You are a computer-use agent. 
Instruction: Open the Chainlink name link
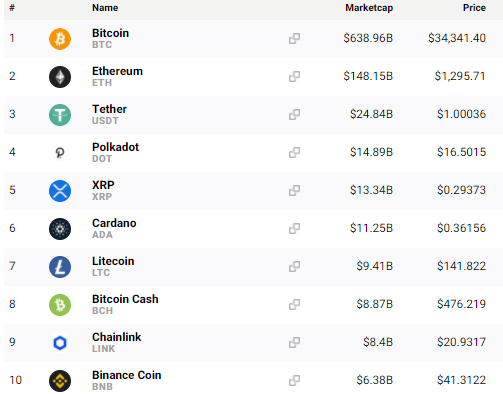[117, 337]
